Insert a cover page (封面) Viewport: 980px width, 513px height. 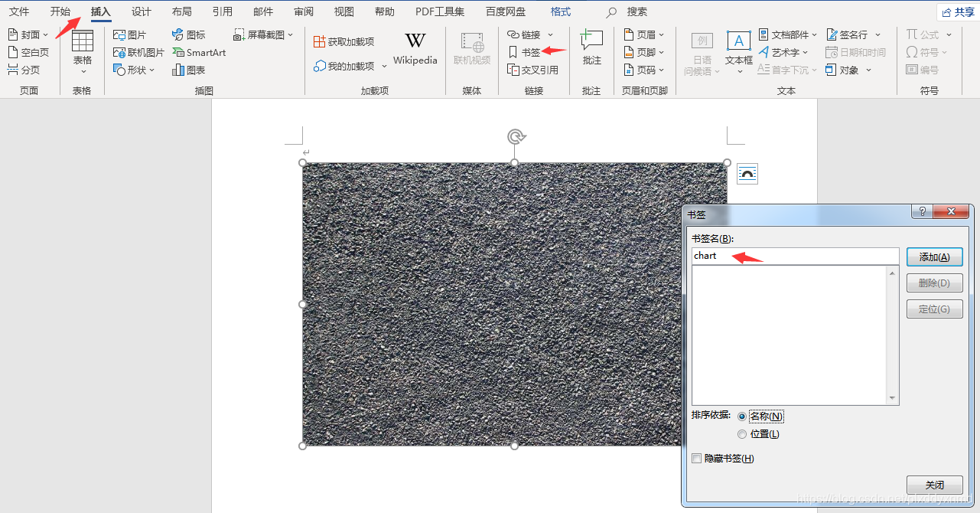[x=28, y=35]
